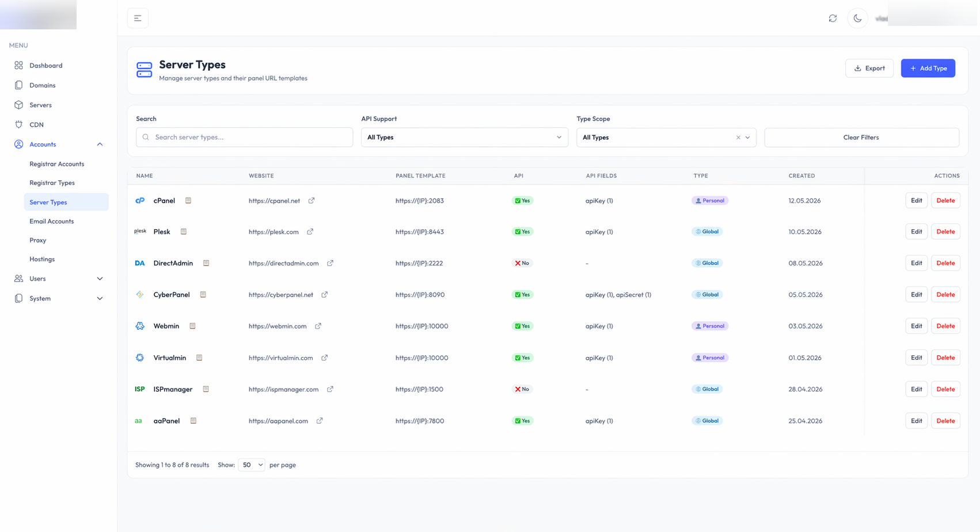Expand the System menu section
The image size is (980, 532).
click(100, 298)
